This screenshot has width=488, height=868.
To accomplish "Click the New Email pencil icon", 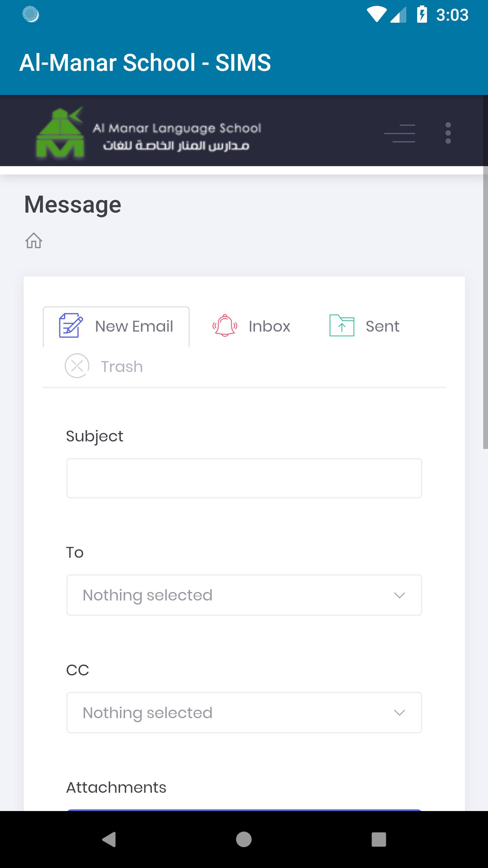I will (70, 325).
